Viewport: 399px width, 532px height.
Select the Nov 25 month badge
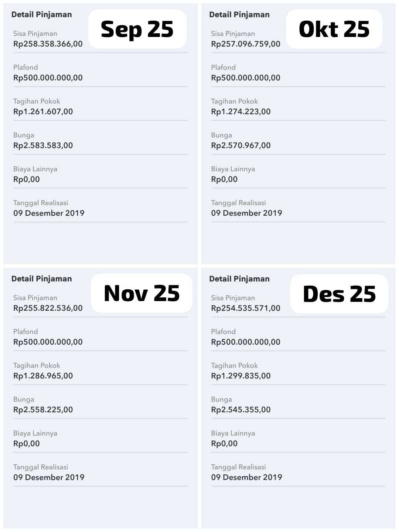tap(141, 293)
